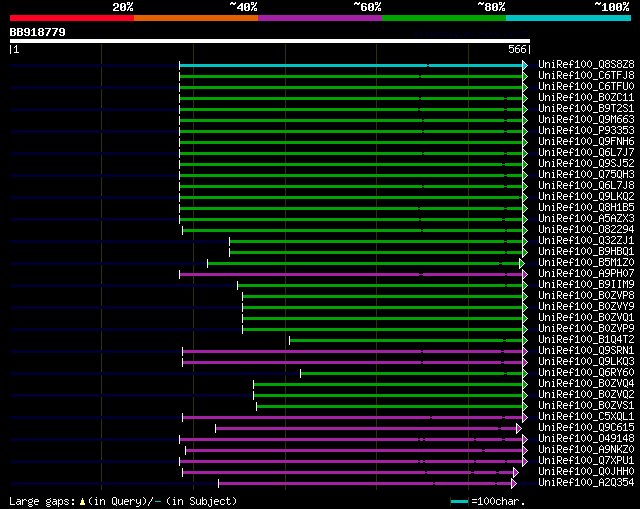Click the orange ~40% identity color segment
Viewport: 640px width, 509px height.
196,18
